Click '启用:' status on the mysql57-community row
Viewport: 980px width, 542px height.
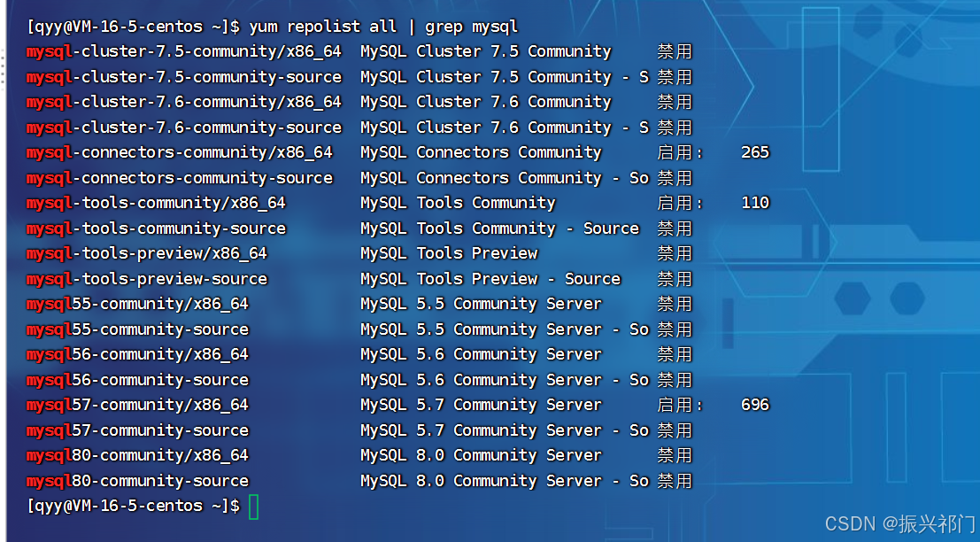(x=680, y=405)
